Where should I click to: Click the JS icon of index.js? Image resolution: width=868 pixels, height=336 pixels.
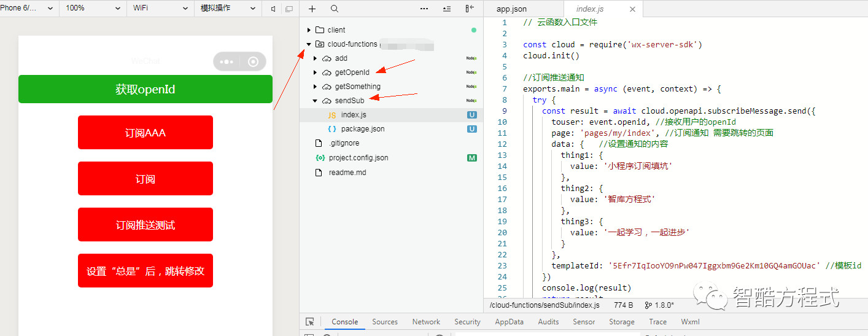331,115
